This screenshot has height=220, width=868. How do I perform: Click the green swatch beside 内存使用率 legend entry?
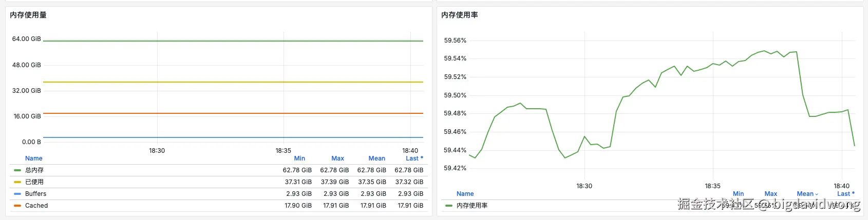click(449, 206)
